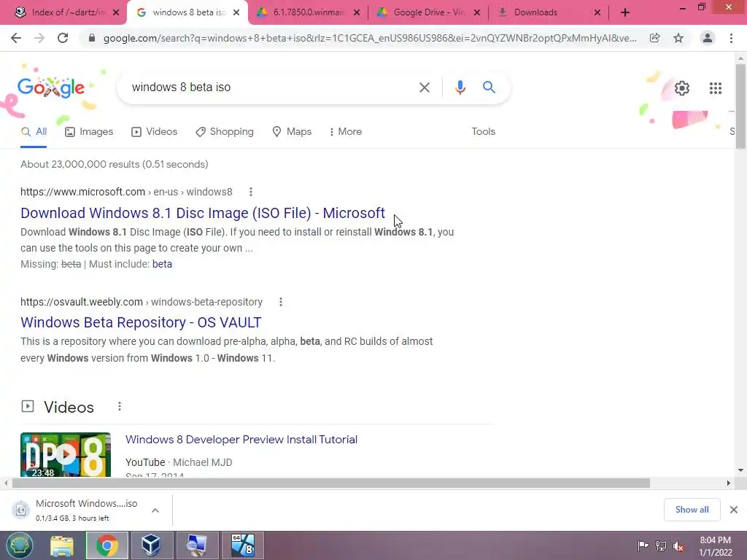Click the network tray icon

click(660, 545)
